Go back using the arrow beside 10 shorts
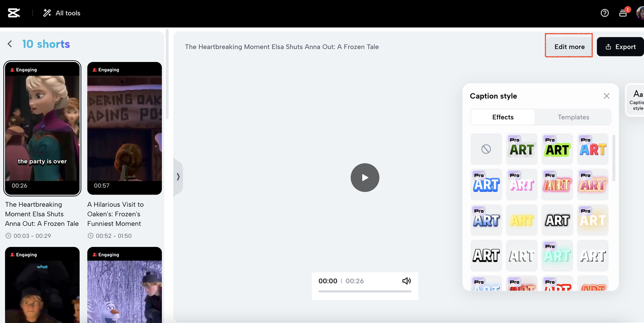Image resolution: width=644 pixels, height=323 pixels. click(x=10, y=44)
